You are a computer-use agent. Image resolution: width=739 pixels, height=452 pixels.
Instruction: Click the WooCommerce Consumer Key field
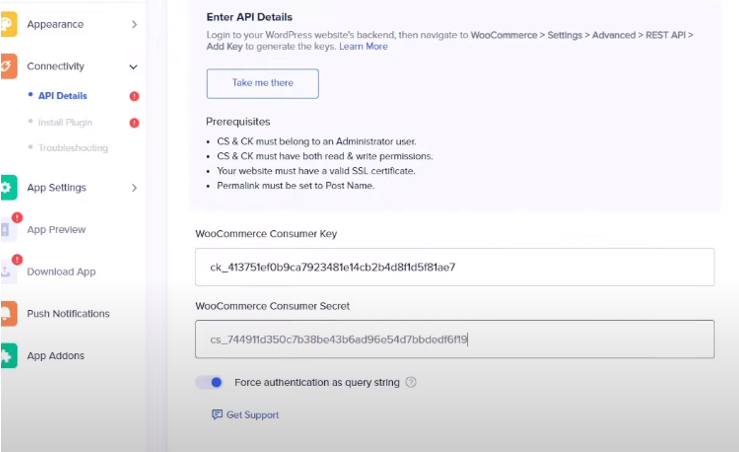(x=454, y=267)
